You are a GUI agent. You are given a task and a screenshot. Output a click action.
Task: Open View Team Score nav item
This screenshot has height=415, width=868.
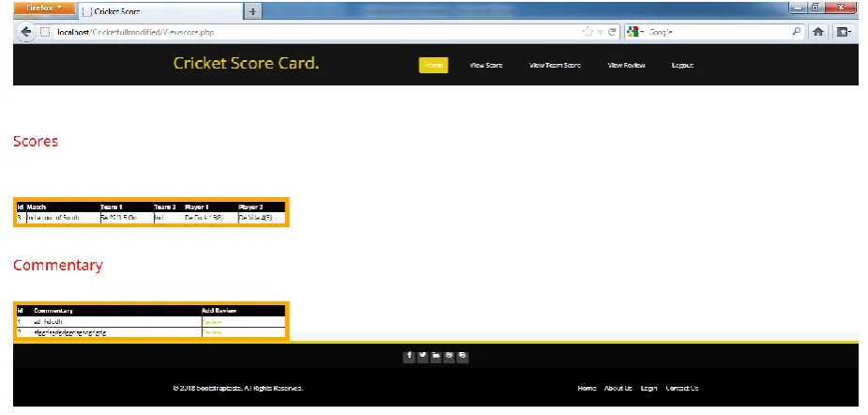(x=555, y=66)
